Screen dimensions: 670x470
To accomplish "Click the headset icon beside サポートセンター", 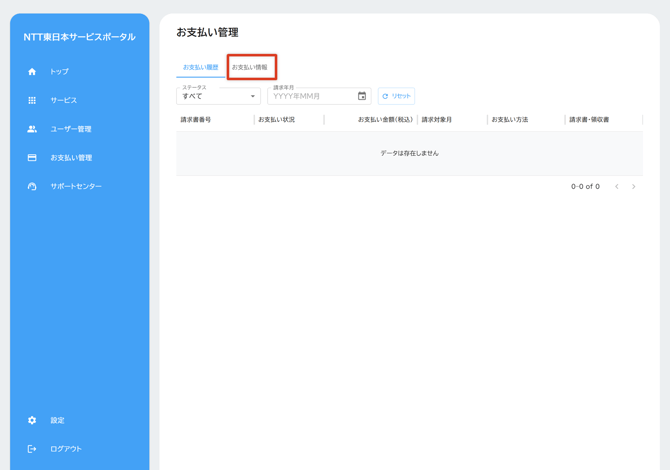I will pyautogui.click(x=32, y=186).
